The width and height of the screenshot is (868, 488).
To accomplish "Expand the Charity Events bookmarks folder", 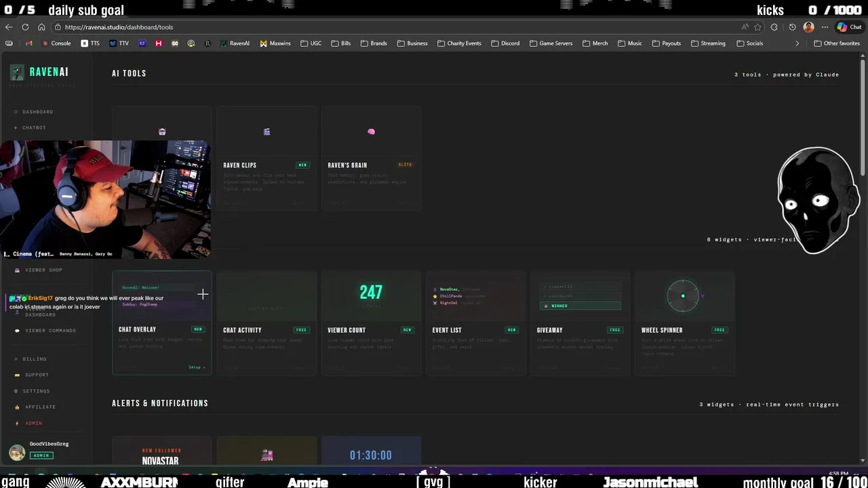I will click(459, 43).
